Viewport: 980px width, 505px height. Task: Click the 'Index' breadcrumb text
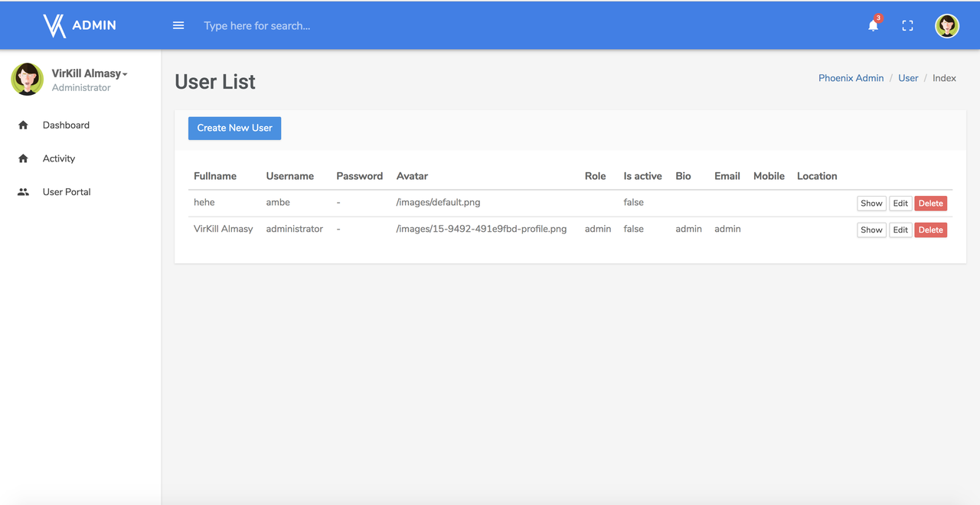(x=944, y=78)
